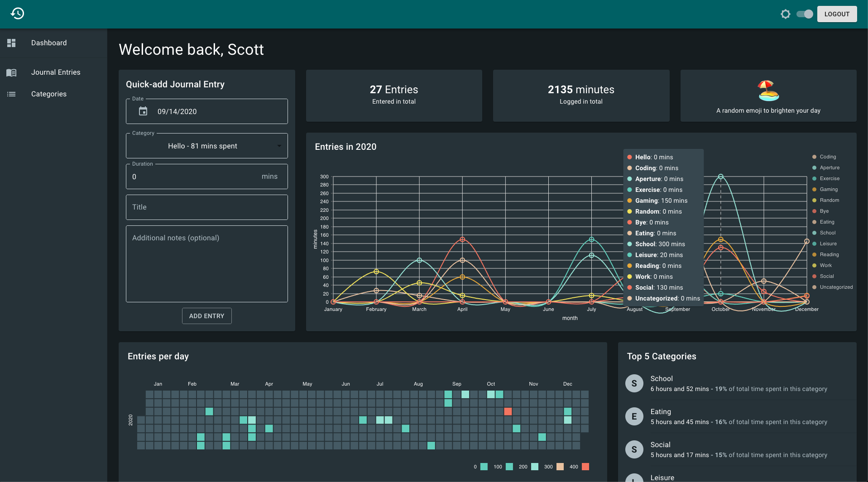Click the history clock logo icon
This screenshot has height=482, width=868.
click(17, 14)
